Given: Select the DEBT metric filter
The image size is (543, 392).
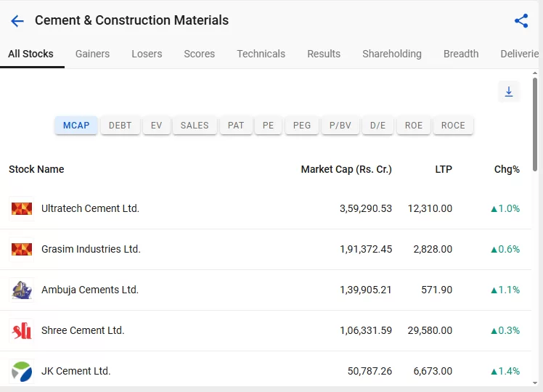Looking at the screenshot, I should [x=121, y=126].
